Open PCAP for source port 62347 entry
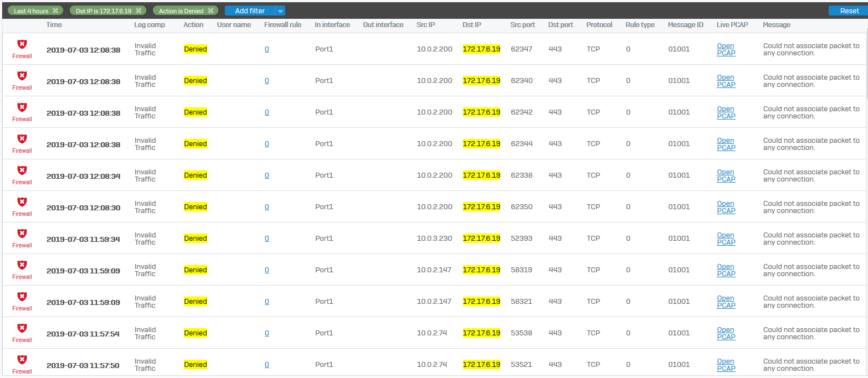 726,49
